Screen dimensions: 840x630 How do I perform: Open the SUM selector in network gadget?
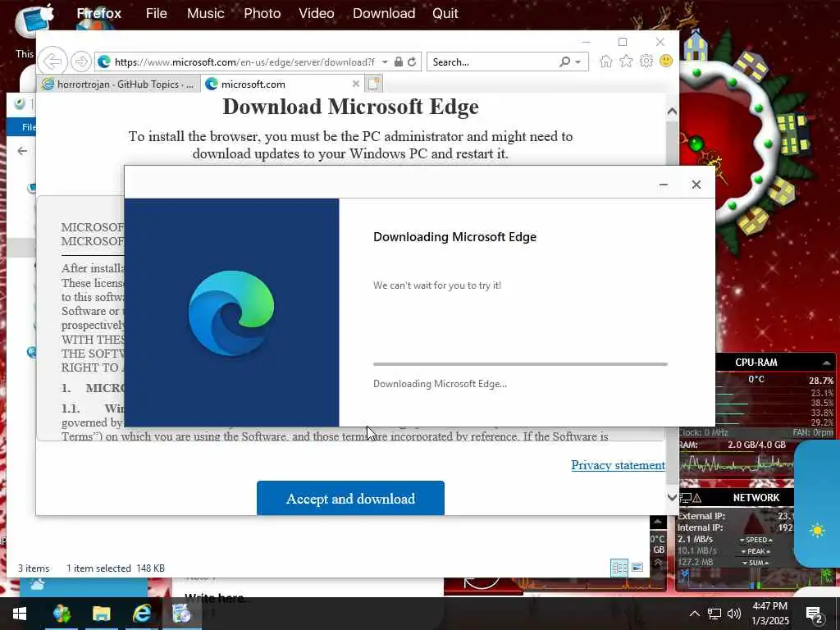[x=756, y=563]
